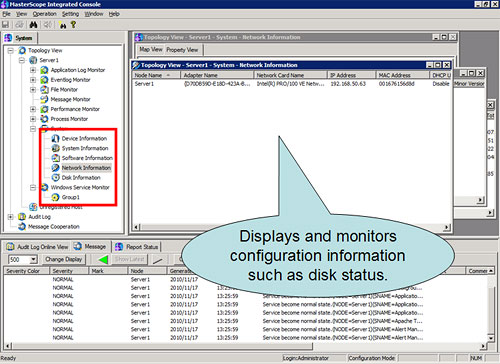
Task: Expand Eventlog Monitor node
Action: pos(33,80)
